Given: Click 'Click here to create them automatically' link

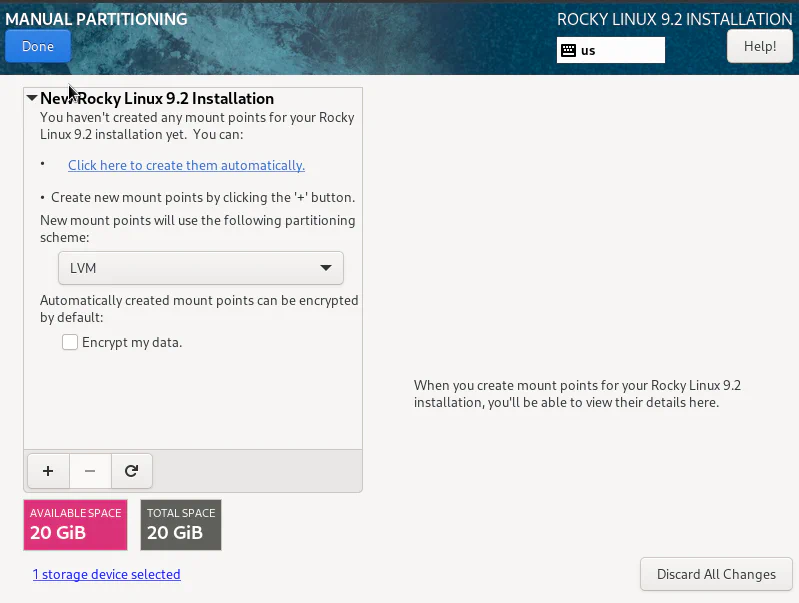Looking at the screenshot, I should pos(187,165).
